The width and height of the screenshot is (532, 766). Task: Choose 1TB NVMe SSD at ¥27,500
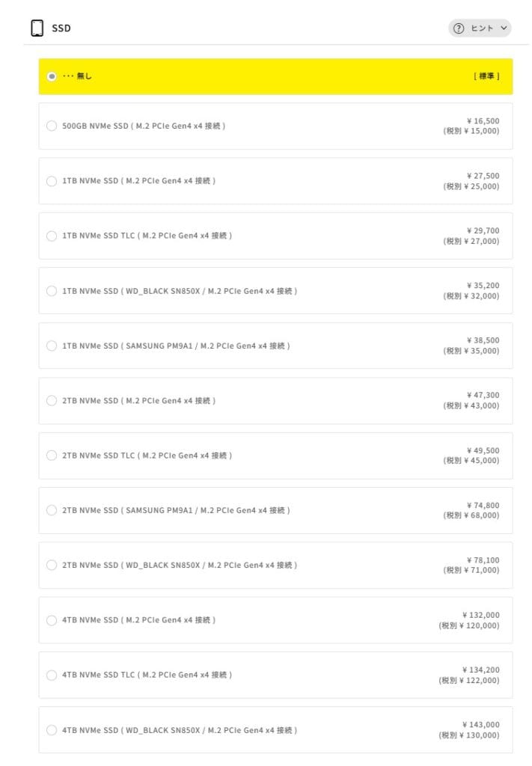pyautogui.click(x=51, y=181)
